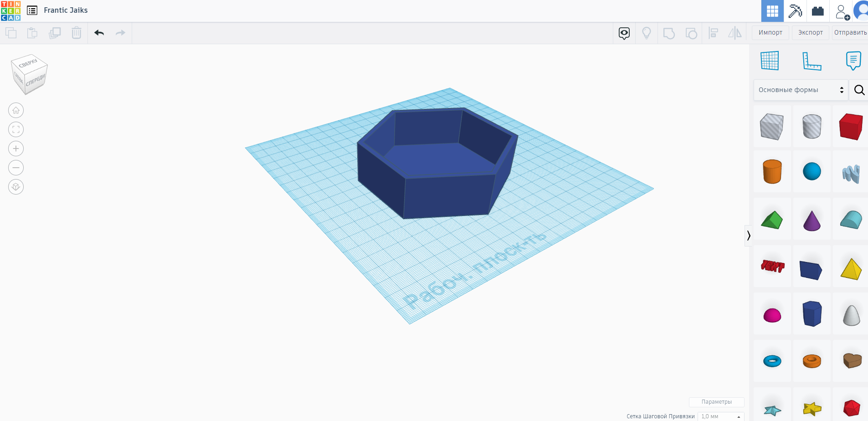Pick the gray Paraboloid shape
Viewport: 868px width, 421px height.
[851, 315]
